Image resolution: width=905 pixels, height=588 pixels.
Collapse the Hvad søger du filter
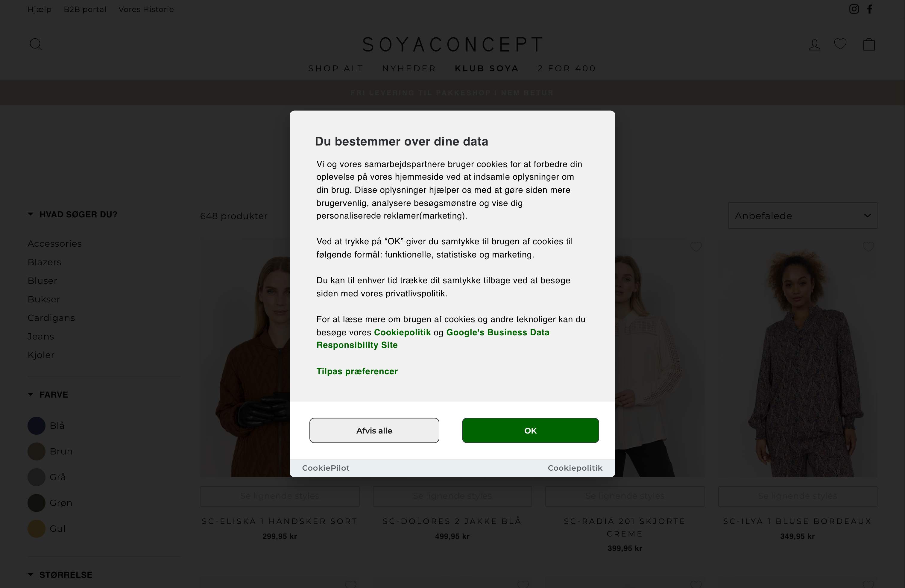pyautogui.click(x=72, y=214)
